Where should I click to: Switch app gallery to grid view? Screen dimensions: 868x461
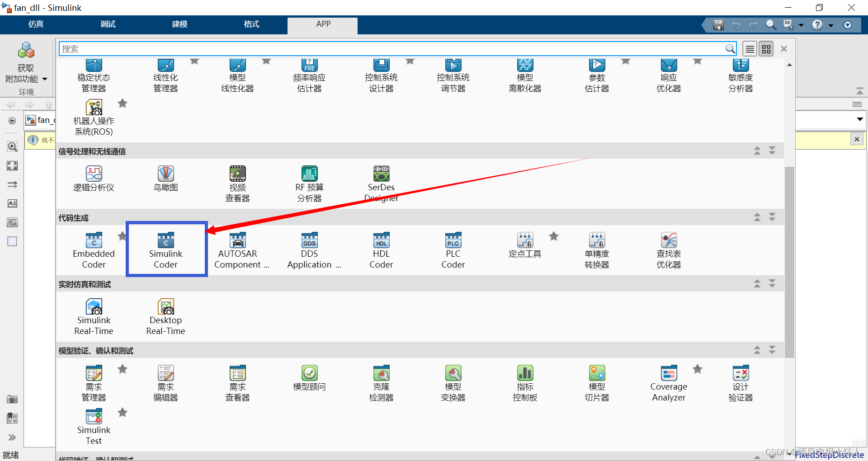click(x=766, y=49)
